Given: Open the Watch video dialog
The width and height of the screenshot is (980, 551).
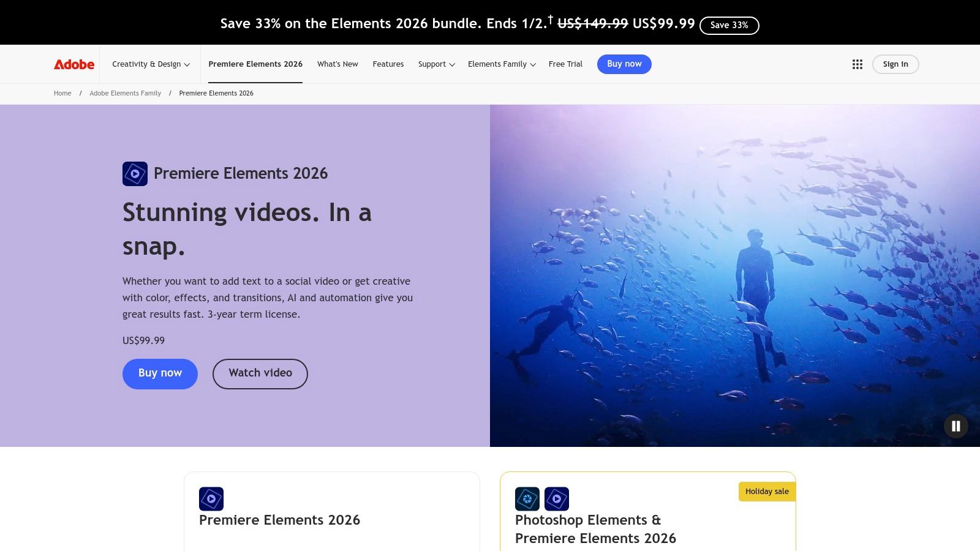Looking at the screenshot, I should click(x=260, y=373).
